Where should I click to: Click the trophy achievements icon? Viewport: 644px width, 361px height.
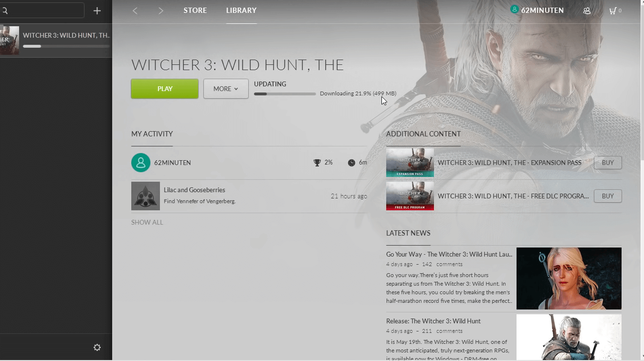point(317,163)
